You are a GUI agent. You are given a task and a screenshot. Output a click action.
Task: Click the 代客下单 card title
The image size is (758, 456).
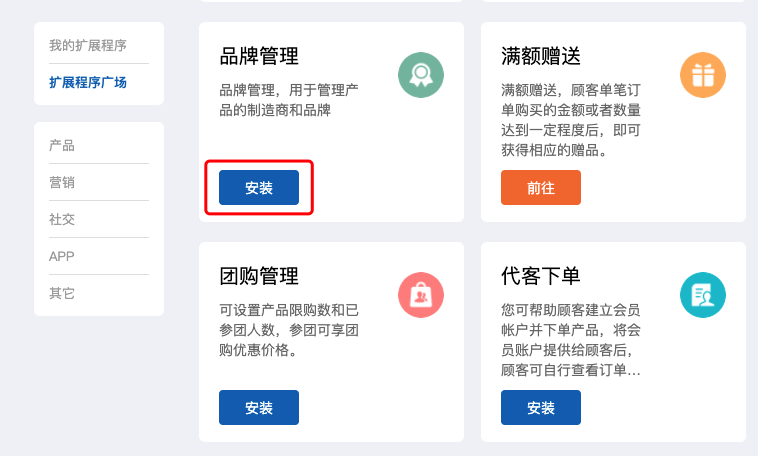click(540, 276)
